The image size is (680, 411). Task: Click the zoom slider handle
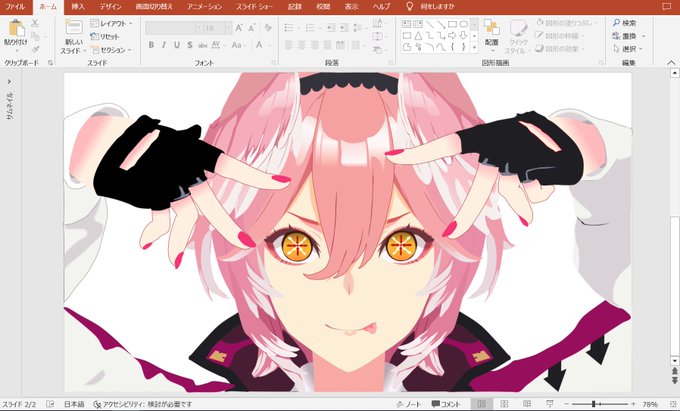click(x=593, y=404)
